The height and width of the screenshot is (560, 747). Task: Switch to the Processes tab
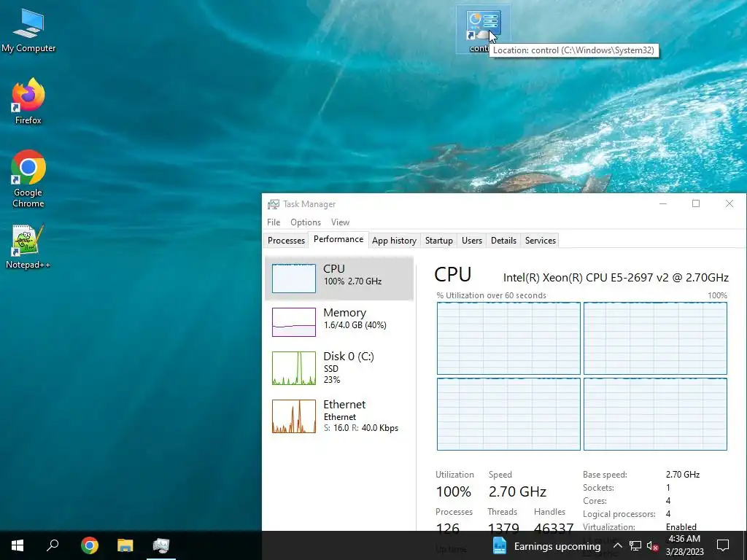pos(286,241)
